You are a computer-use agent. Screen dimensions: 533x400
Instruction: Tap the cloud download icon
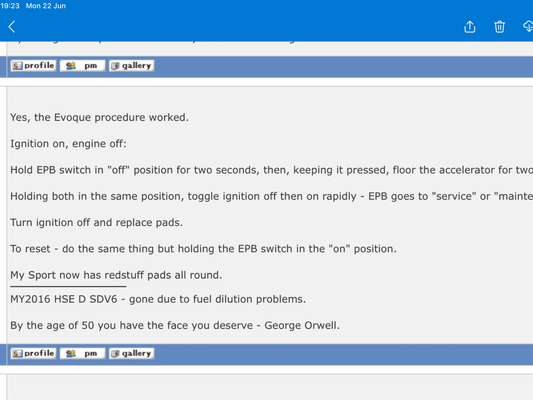528,27
